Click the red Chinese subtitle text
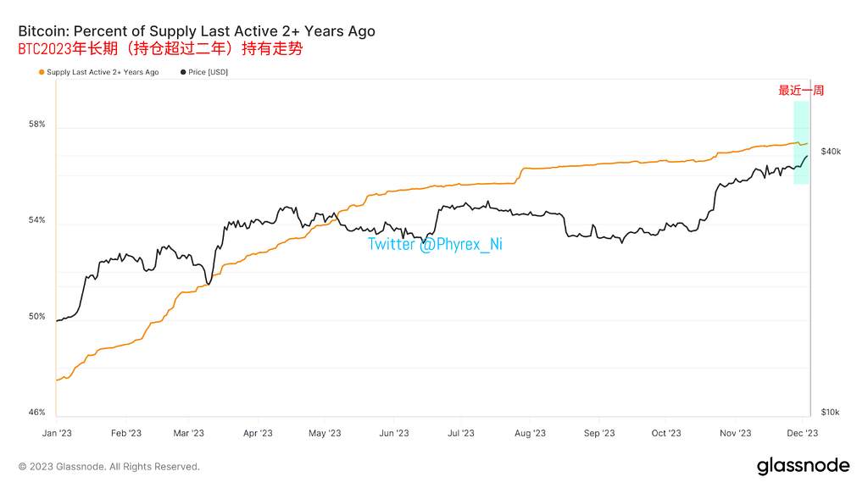This screenshot has height=488, width=868. pyautogui.click(x=160, y=48)
